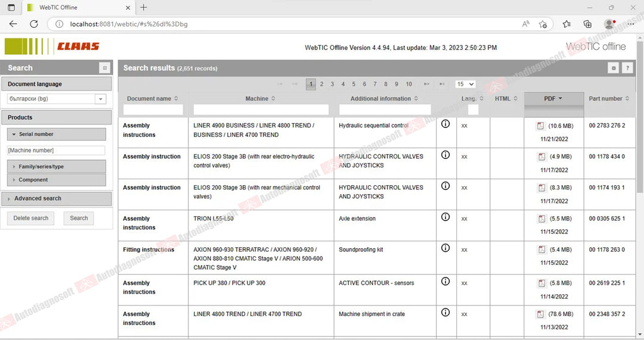Open the 10.6 MB PDF document
644x340 pixels.
click(540, 126)
